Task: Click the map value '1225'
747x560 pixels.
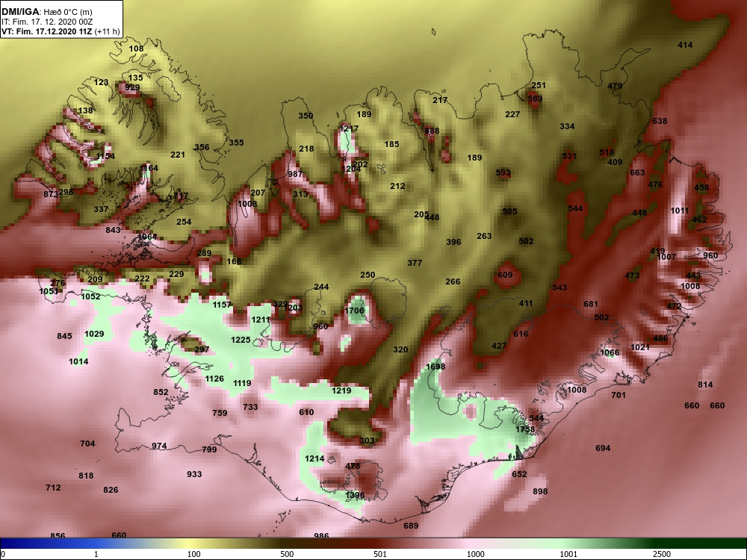Action: [241, 340]
